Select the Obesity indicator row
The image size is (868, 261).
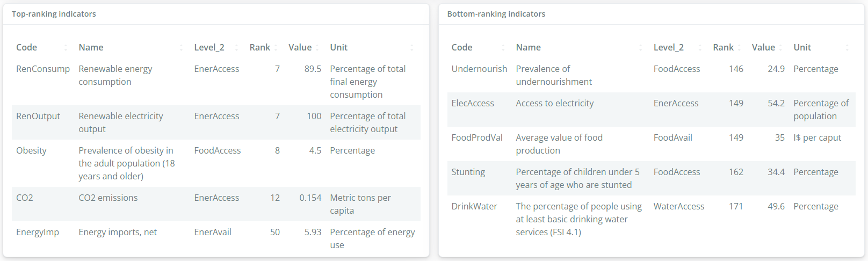[216, 163]
